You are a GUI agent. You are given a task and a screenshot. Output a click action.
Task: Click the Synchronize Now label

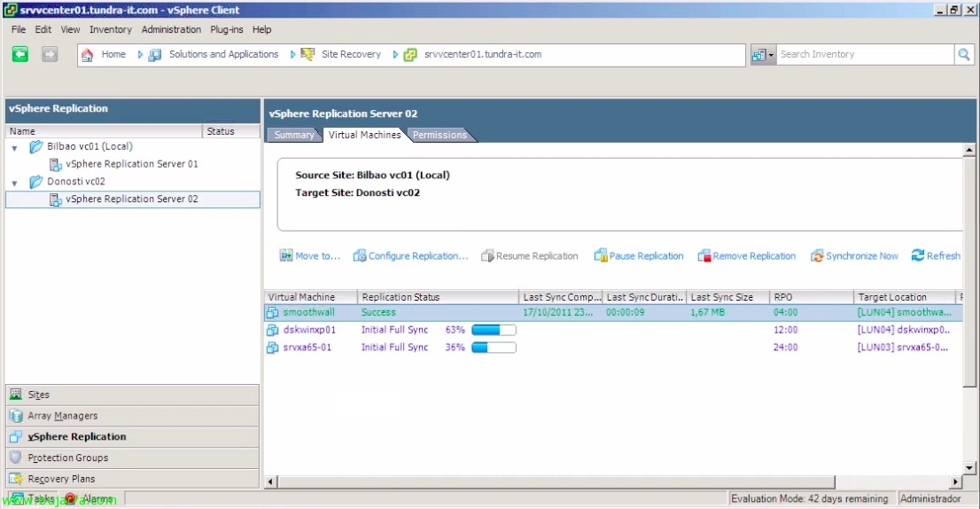(x=862, y=255)
